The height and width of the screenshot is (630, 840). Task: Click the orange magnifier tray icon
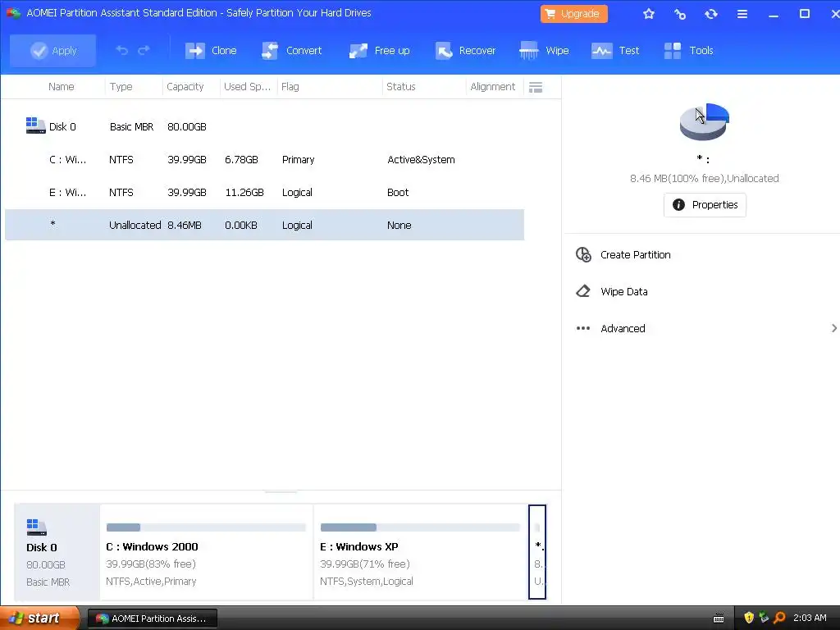pos(779,618)
